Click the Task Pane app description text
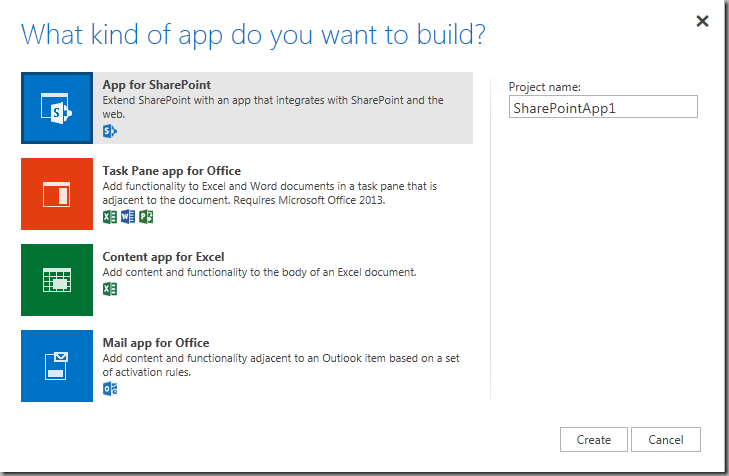The height and width of the screenshot is (476, 729). coord(270,193)
